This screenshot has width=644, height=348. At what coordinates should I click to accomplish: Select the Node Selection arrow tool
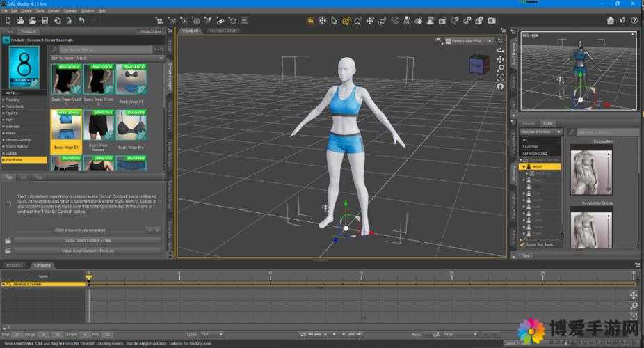334,21
